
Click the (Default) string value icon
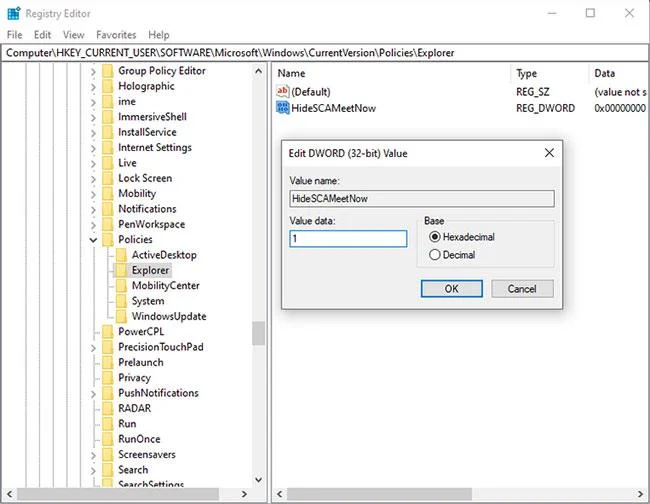[x=283, y=91]
